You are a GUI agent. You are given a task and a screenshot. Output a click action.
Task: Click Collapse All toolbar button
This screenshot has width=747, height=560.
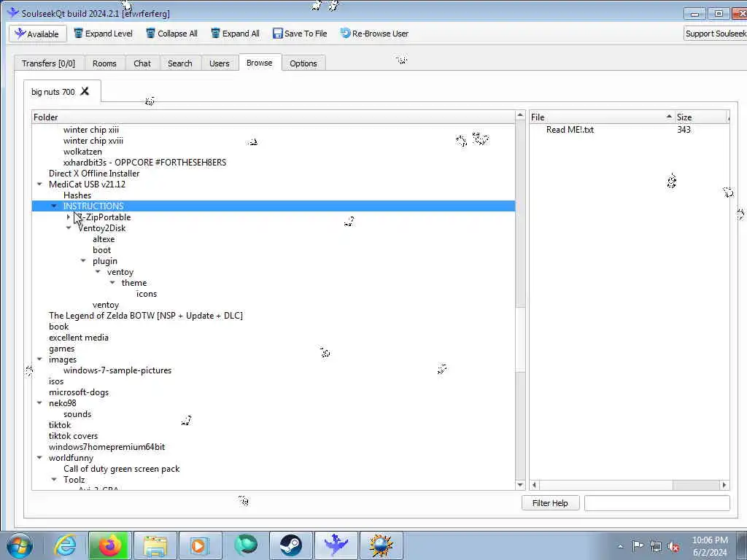click(x=171, y=34)
